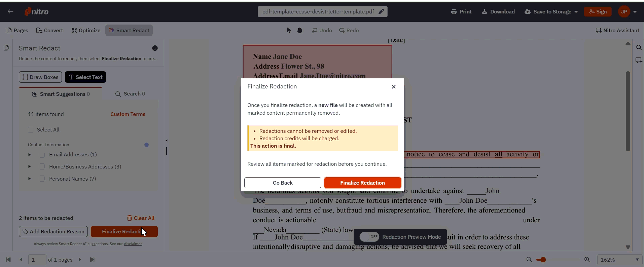Confirm with the Finalize Redaction dialog button
Screen dimensions: 644x267
click(362, 183)
